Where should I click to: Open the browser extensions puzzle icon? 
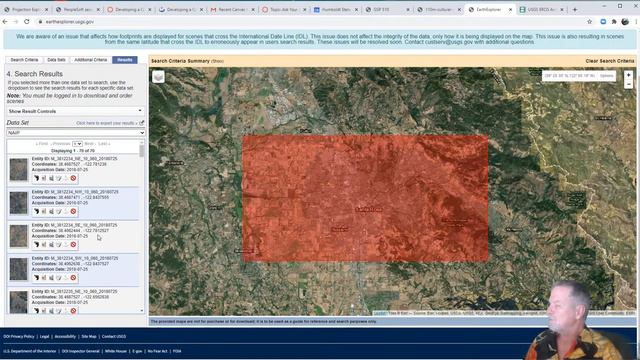[614, 22]
